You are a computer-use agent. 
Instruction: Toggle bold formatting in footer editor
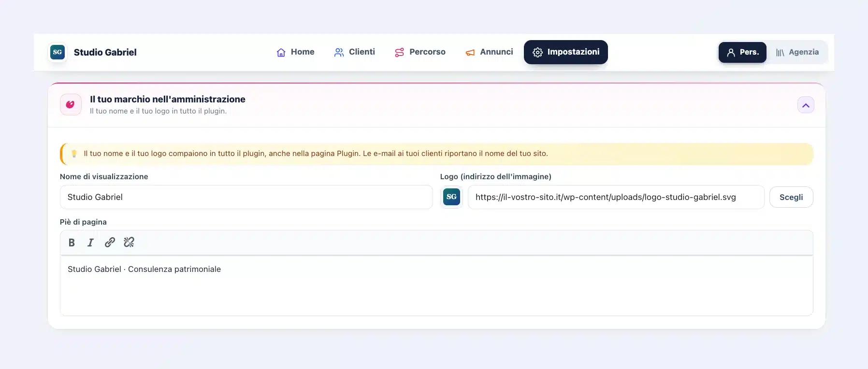click(x=72, y=242)
